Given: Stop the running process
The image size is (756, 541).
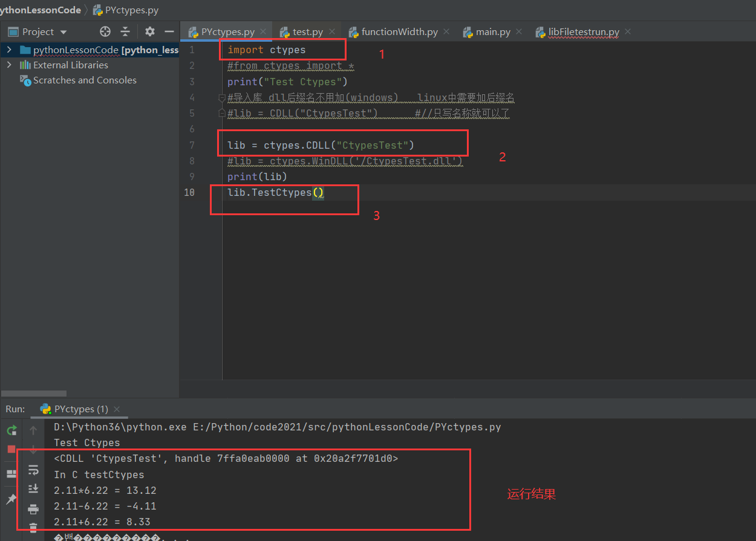Looking at the screenshot, I should [11, 449].
